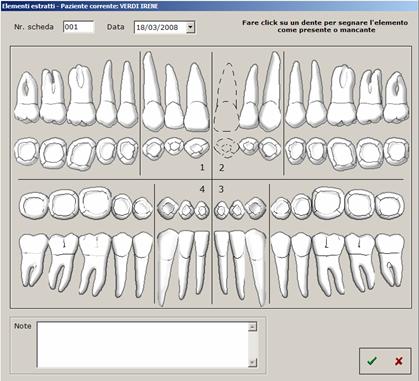Viewport: 419px width, 381px height.
Task: Click the Nr. scheda field
Action: click(79, 27)
